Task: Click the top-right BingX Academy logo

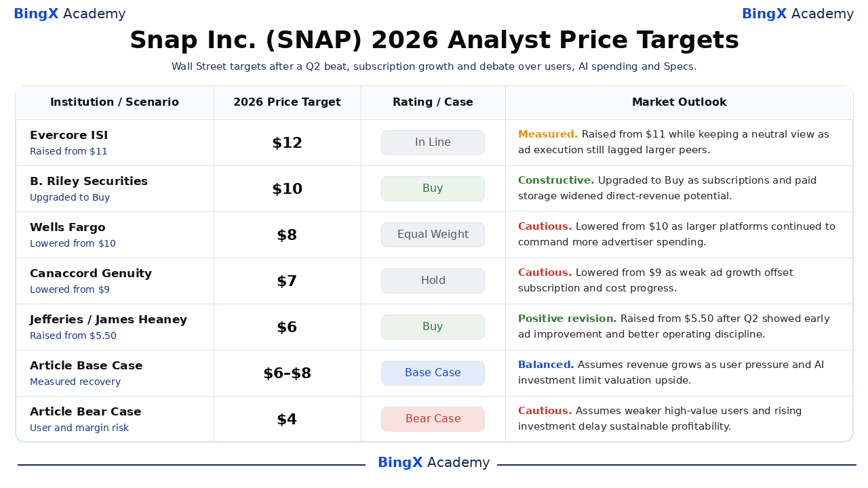Action: coord(797,14)
